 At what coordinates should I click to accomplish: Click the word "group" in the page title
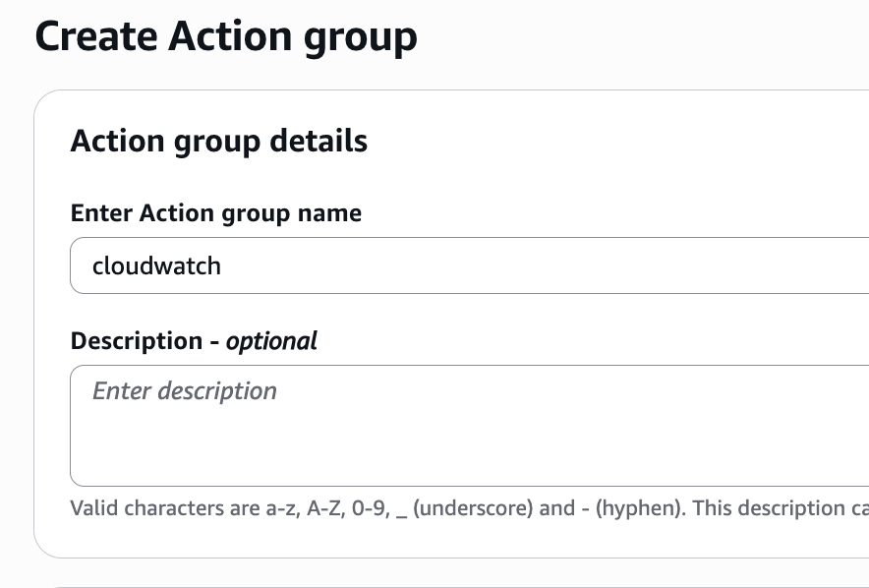[360, 37]
